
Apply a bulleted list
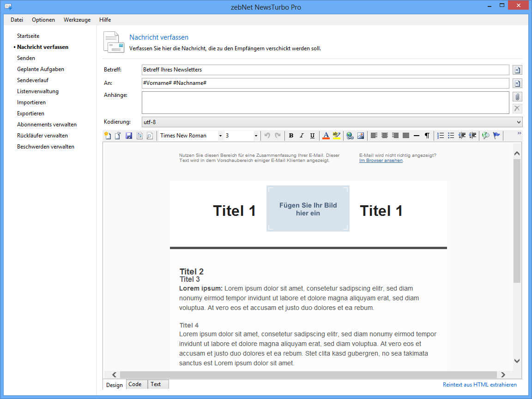(x=451, y=136)
